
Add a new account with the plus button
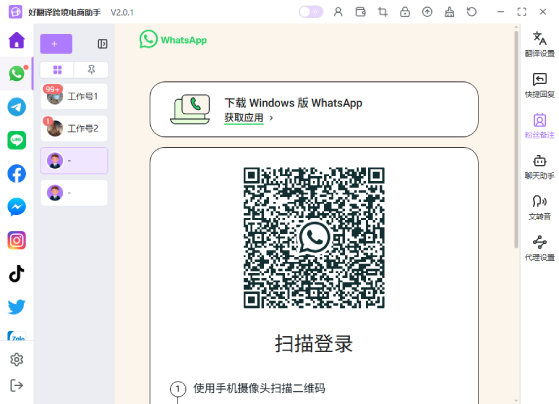click(x=56, y=44)
